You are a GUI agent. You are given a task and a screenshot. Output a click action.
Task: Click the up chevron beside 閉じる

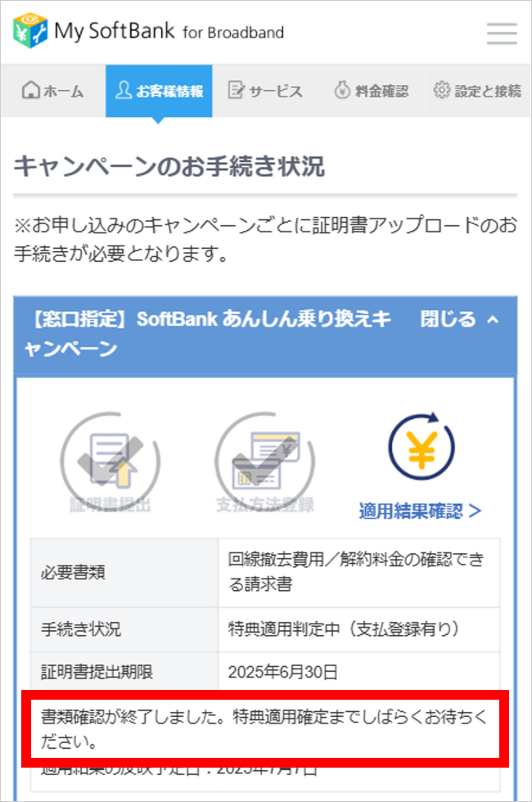point(493,320)
